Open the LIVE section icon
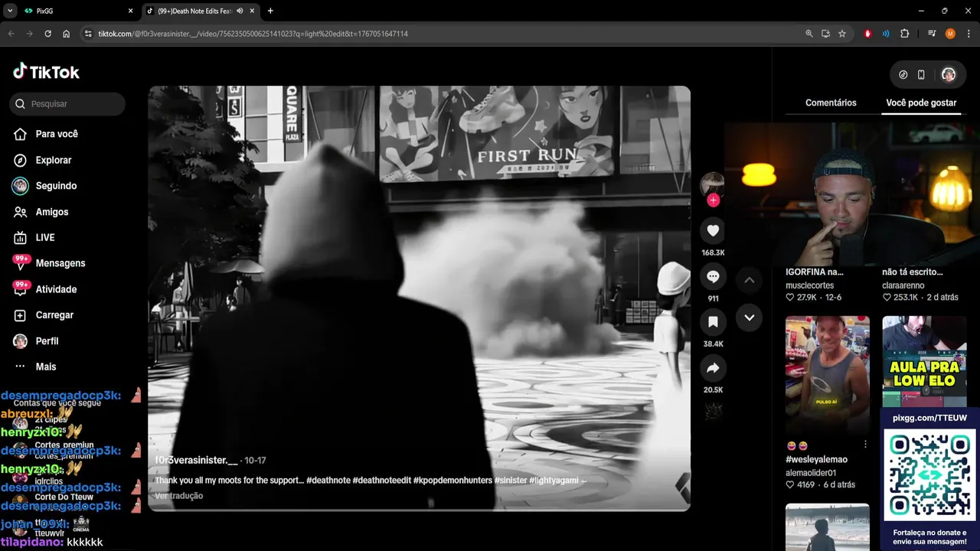Image resolution: width=980 pixels, height=551 pixels. [21, 237]
